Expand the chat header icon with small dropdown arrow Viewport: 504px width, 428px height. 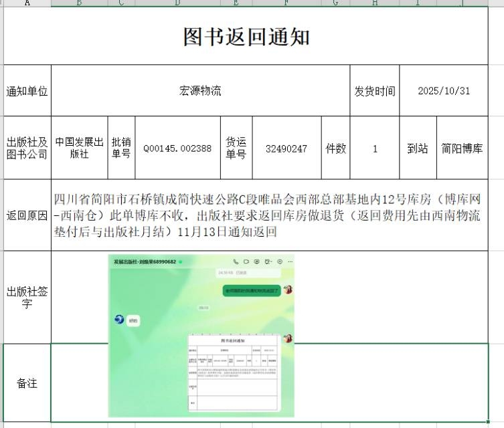(x=268, y=261)
